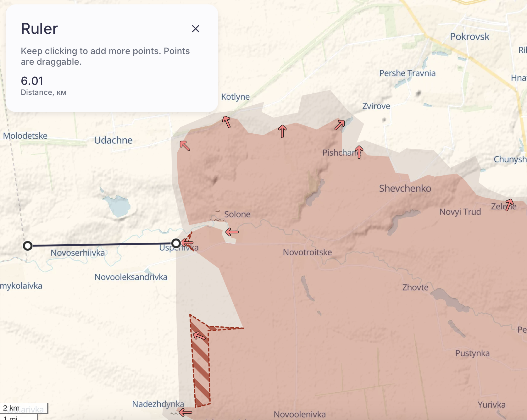The image size is (527, 420).
Task: Click the Udachne town label
Action: click(x=113, y=140)
